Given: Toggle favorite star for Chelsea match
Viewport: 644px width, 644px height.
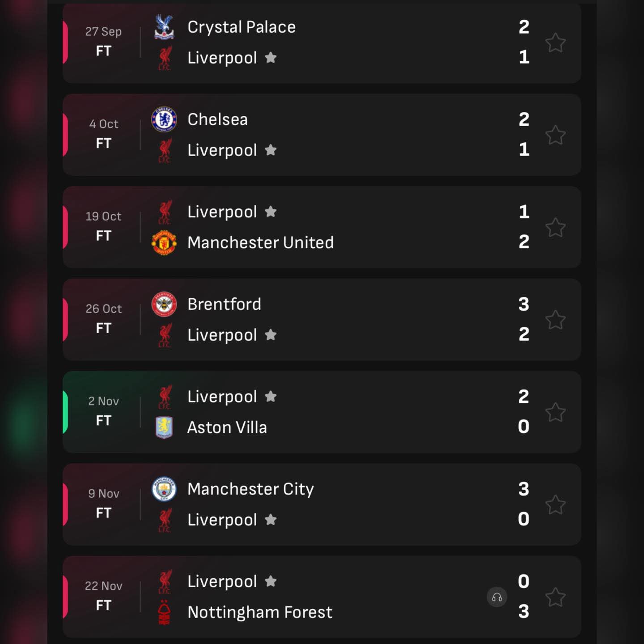Looking at the screenshot, I should click(x=555, y=135).
